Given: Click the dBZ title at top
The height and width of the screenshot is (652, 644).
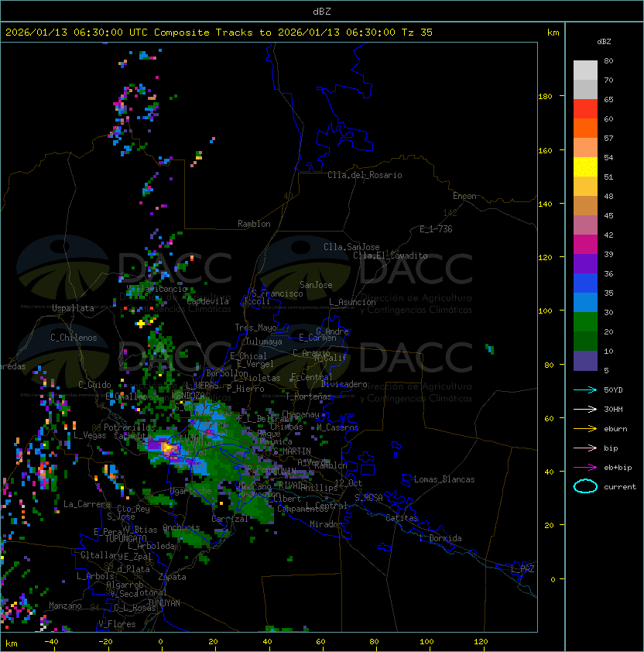Looking at the screenshot, I should [x=322, y=12].
